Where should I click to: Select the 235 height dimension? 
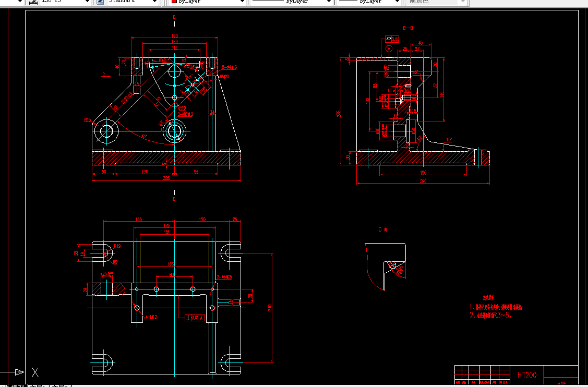(339, 113)
